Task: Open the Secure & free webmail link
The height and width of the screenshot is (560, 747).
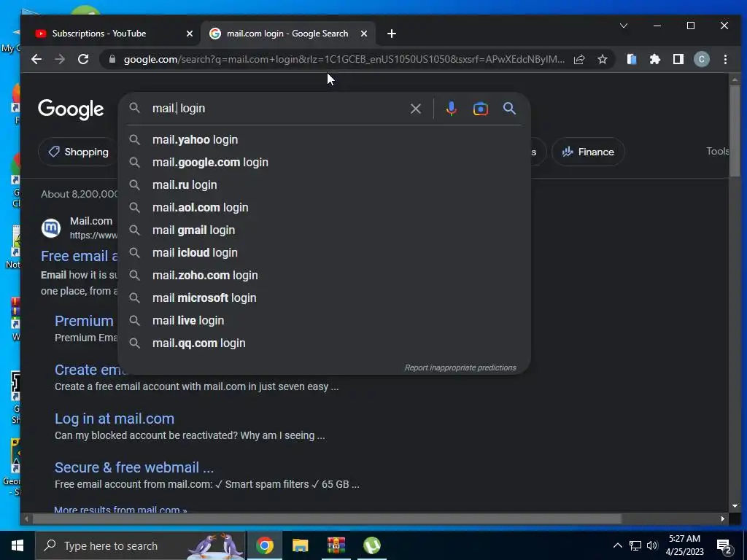Action: coord(134,467)
